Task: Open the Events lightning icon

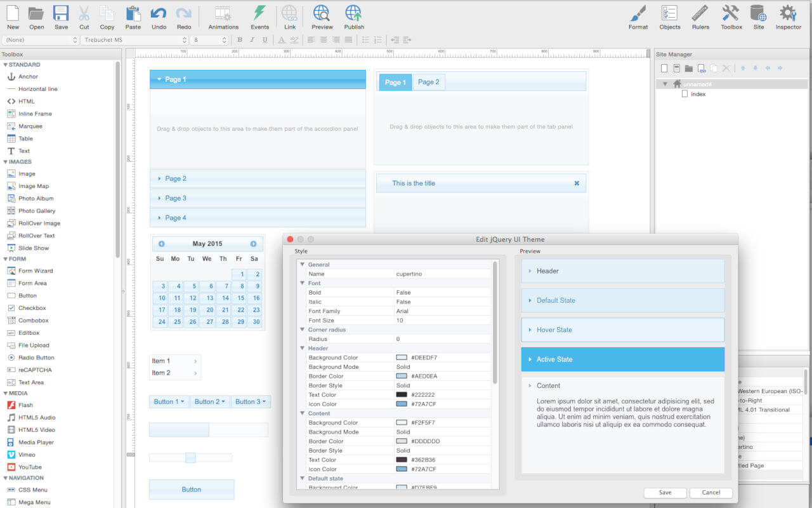Action: pyautogui.click(x=259, y=13)
